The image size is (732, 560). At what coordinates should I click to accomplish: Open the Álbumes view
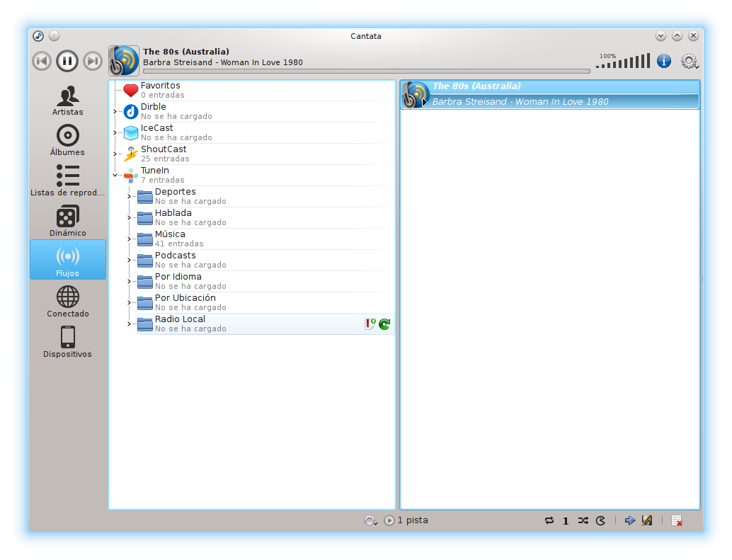pyautogui.click(x=68, y=140)
